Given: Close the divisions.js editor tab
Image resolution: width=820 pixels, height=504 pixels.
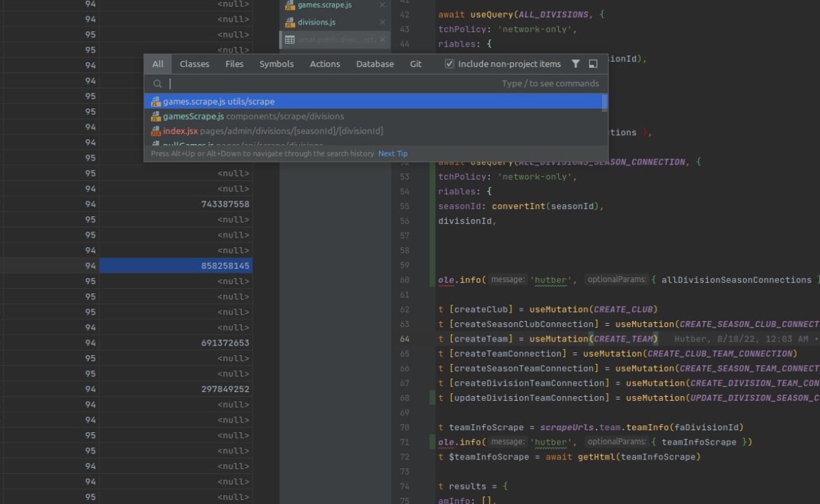Looking at the screenshot, I should click(x=382, y=23).
